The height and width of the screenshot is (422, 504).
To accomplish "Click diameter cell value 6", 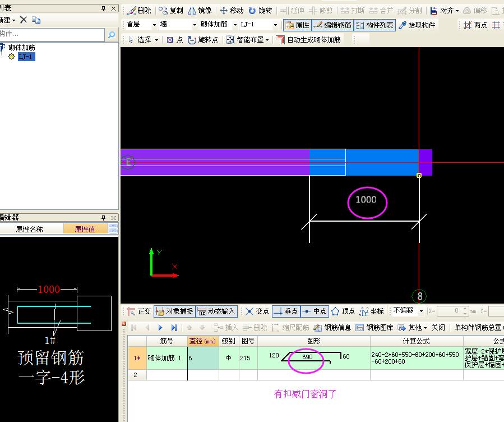I will 203,357.
